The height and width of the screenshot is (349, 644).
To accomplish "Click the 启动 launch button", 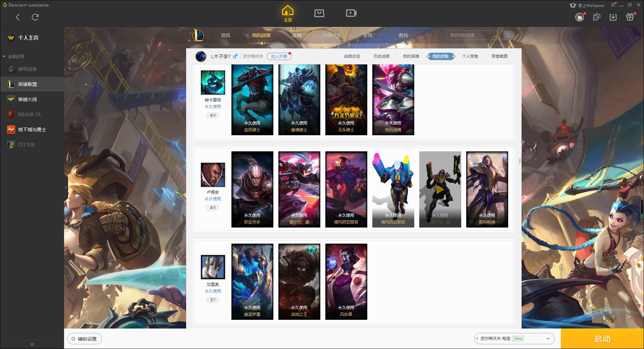I will [x=602, y=339].
